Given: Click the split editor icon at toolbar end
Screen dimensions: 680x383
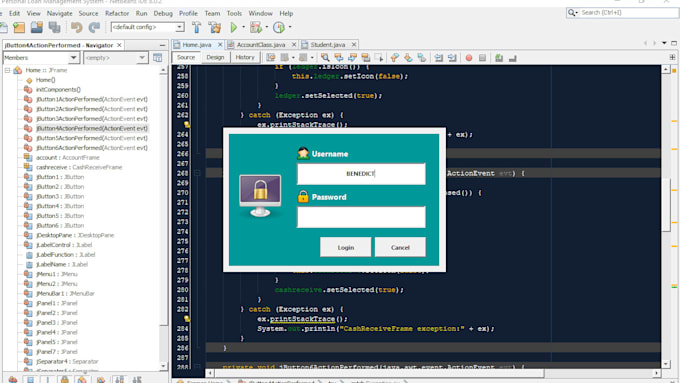Looking at the screenshot, I should (672, 57).
